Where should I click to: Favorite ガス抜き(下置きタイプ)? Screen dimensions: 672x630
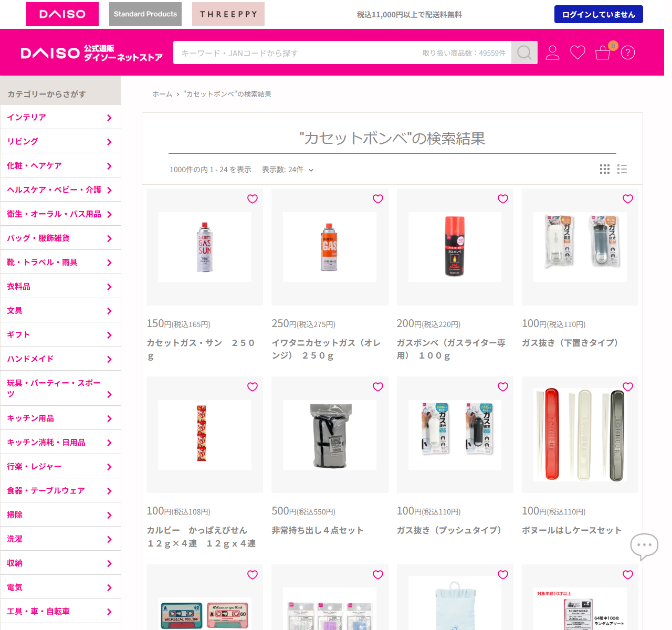[x=628, y=199]
